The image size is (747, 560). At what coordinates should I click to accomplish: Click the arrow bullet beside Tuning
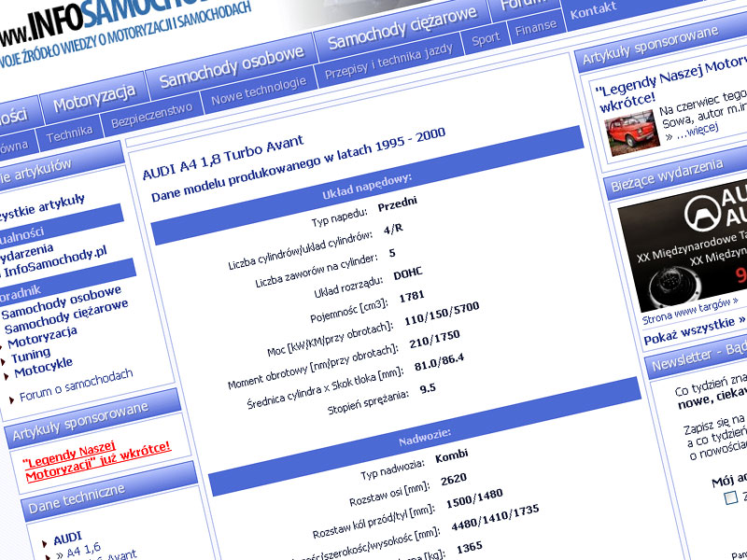pyautogui.click(x=4, y=362)
